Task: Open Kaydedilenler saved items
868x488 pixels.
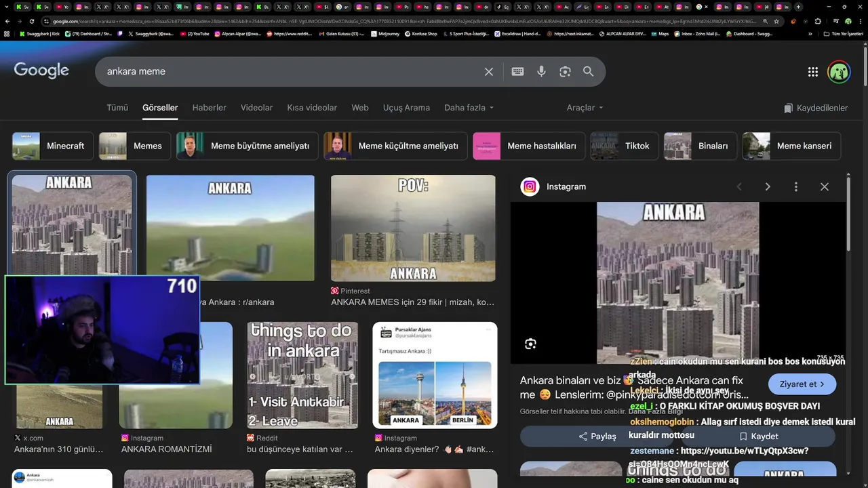Action: pos(816,108)
